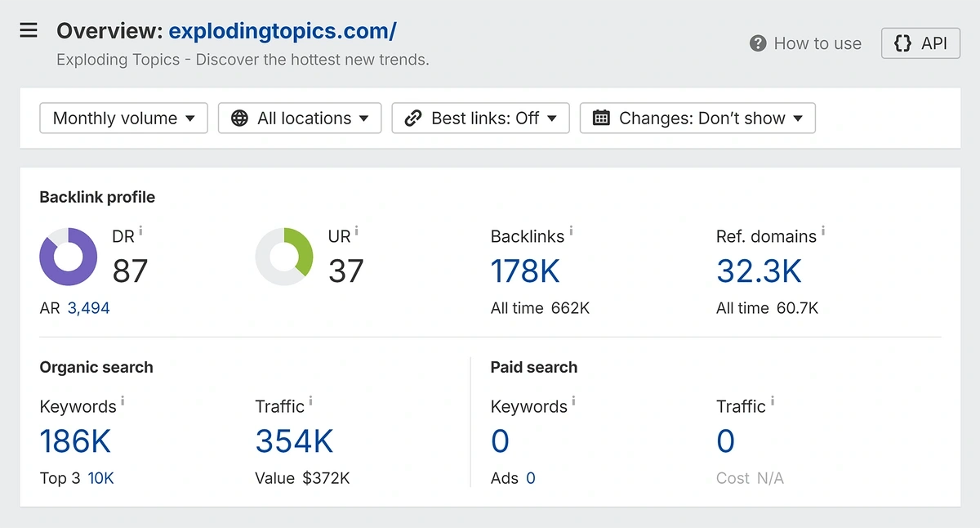Open the 186K organic keywords report
The width and height of the screenshot is (980, 528).
pos(75,441)
